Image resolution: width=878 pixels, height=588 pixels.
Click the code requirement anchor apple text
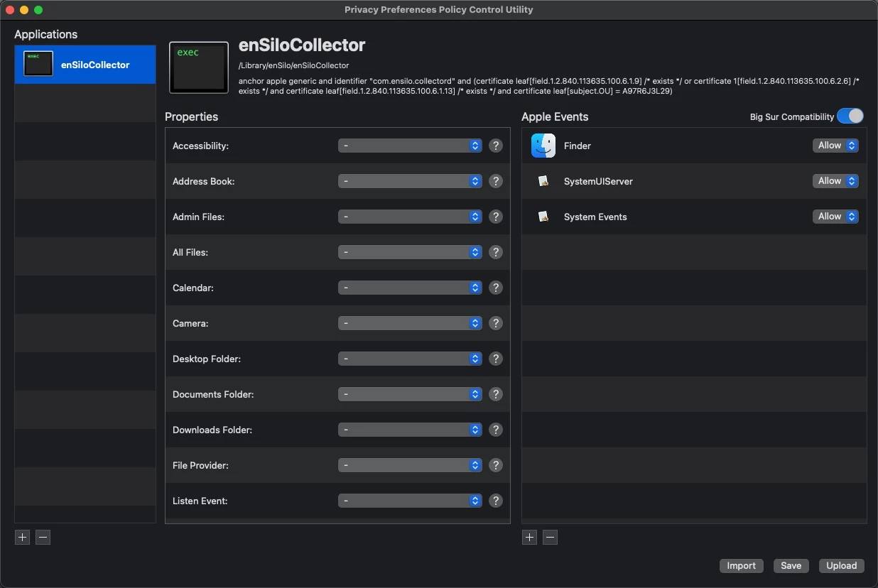548,86
